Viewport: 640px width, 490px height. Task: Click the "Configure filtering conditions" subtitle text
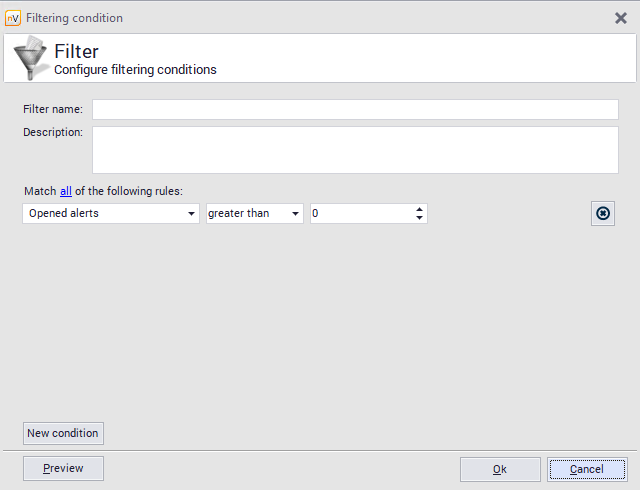135,70
